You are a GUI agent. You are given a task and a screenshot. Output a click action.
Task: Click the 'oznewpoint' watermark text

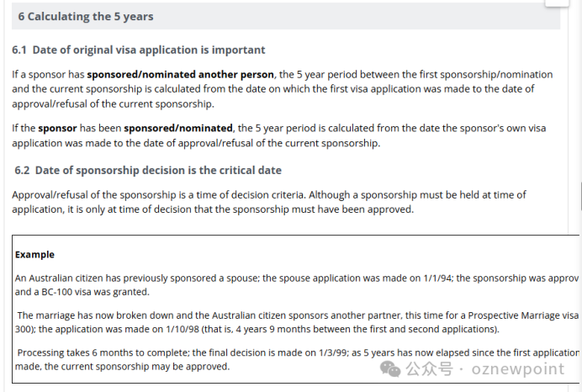click(518, 369)
